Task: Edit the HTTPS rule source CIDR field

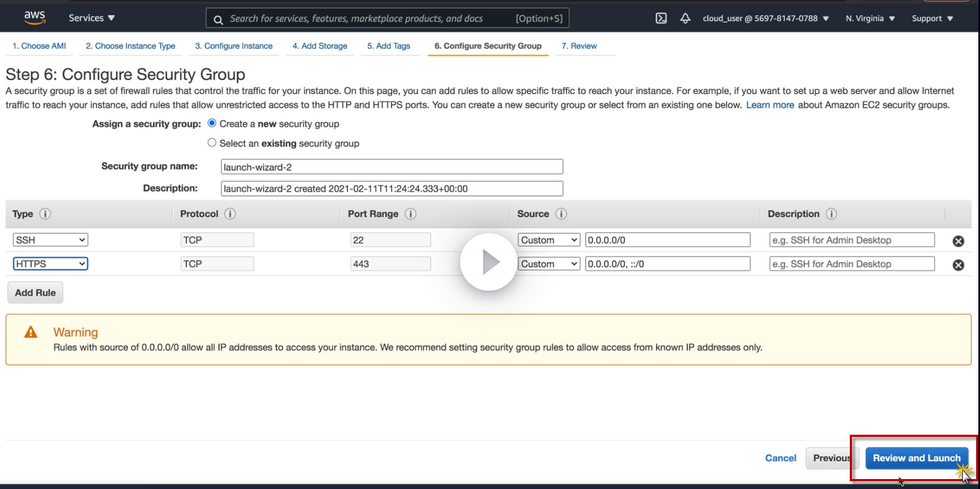Action: pos(668,264)
